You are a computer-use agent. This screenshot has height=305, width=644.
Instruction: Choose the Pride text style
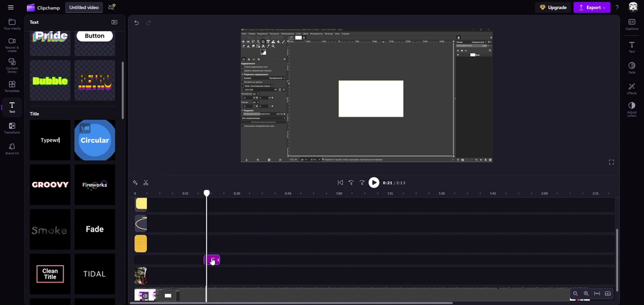[50, 43]
